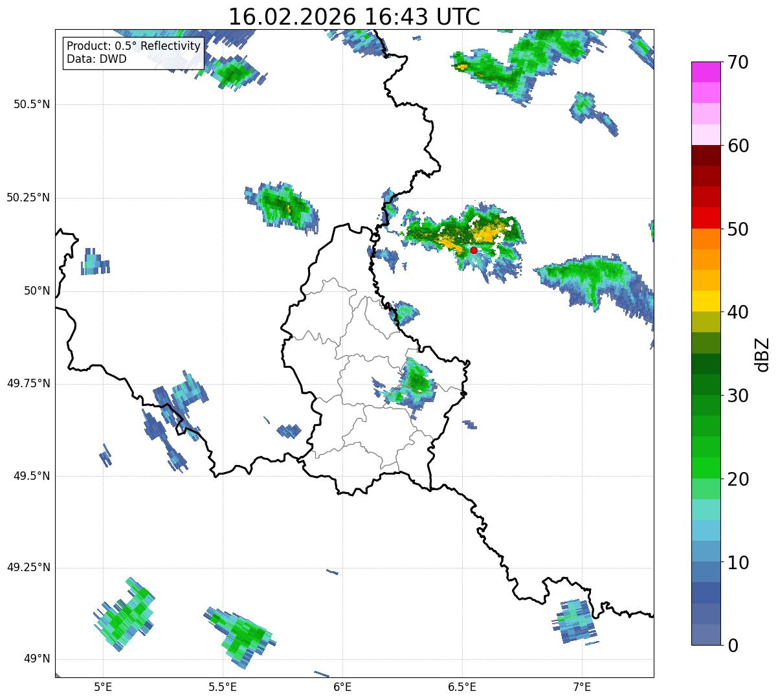Viewport: 778px width, 700px height.
Task: Click the red station marker dot
Action: coord(474,250)
